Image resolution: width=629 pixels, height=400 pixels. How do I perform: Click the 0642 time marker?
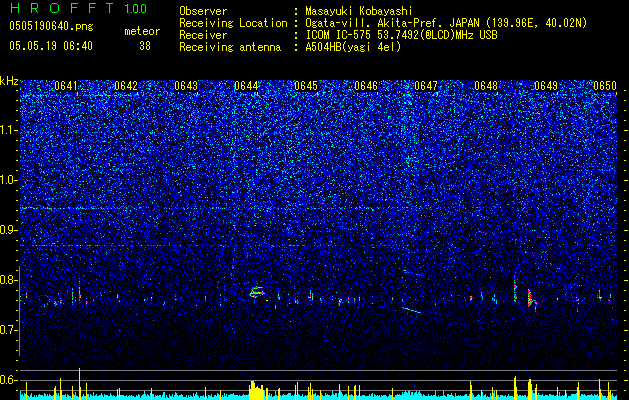click(126, 86)
